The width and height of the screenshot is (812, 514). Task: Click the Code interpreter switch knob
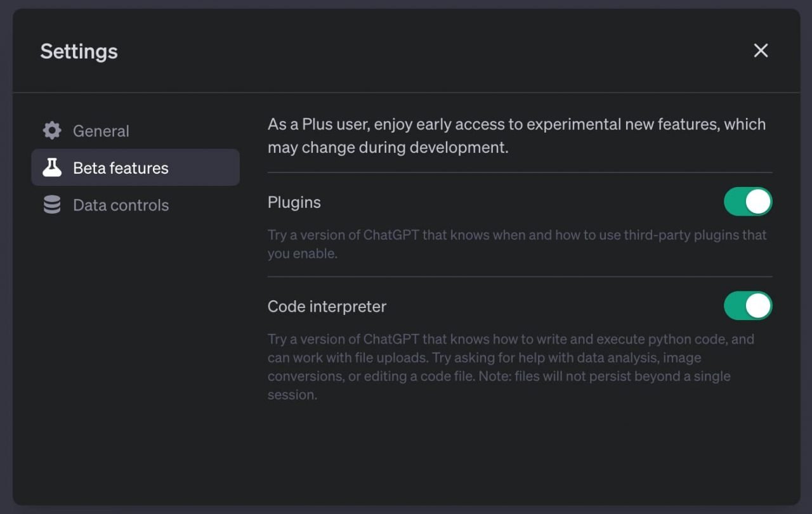coord(759,305)
